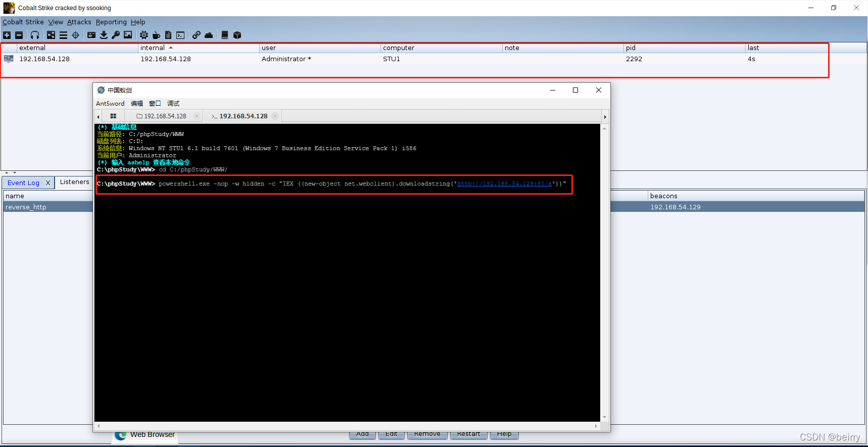Viewport: 868px width, 447px height.
Task: Close the AntSword terminal tab
Action: 275,116
